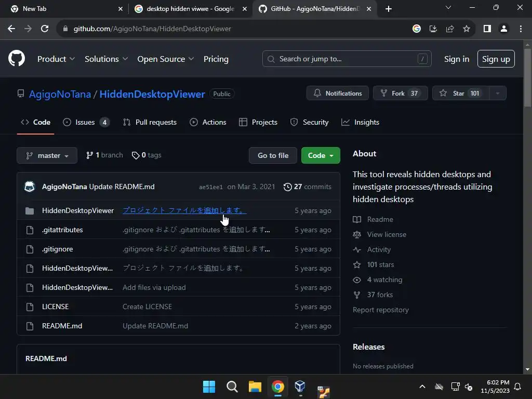Open the Insights tab
Screen dimensions: 532x399
[361, 123]
